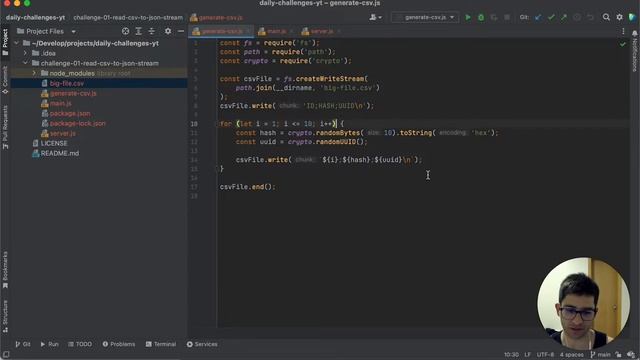640x360 pixels.
Task: Expand the .idea folder
Action: coord(25,53)
